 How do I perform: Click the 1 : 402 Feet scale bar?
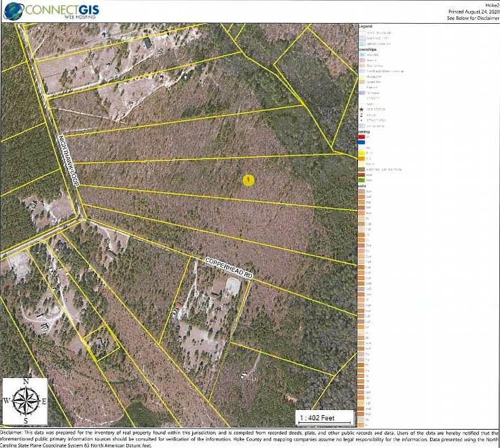324,418
